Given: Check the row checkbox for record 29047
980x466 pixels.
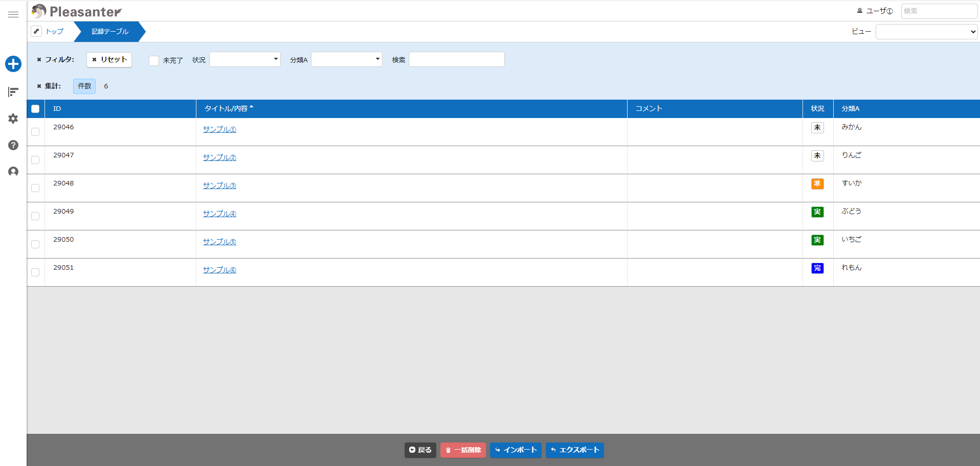Looking at the screenshot, I should [35, 160].
